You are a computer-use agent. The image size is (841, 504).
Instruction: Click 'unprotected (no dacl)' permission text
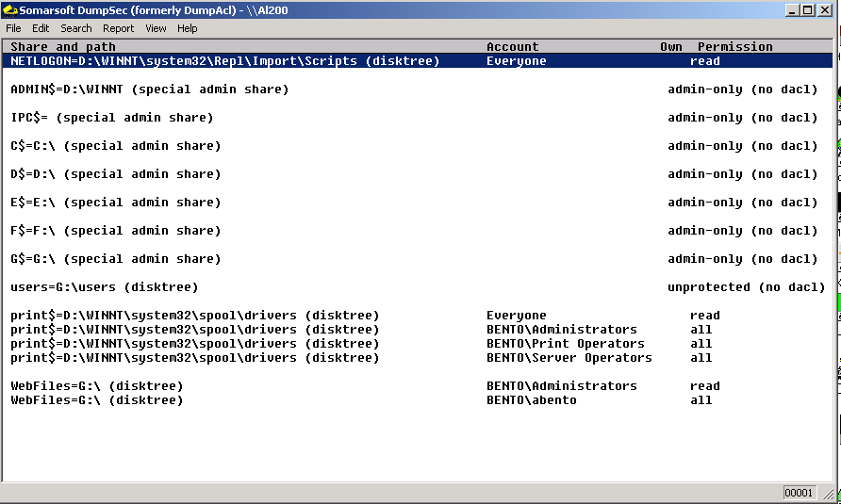tap(746, 287)
